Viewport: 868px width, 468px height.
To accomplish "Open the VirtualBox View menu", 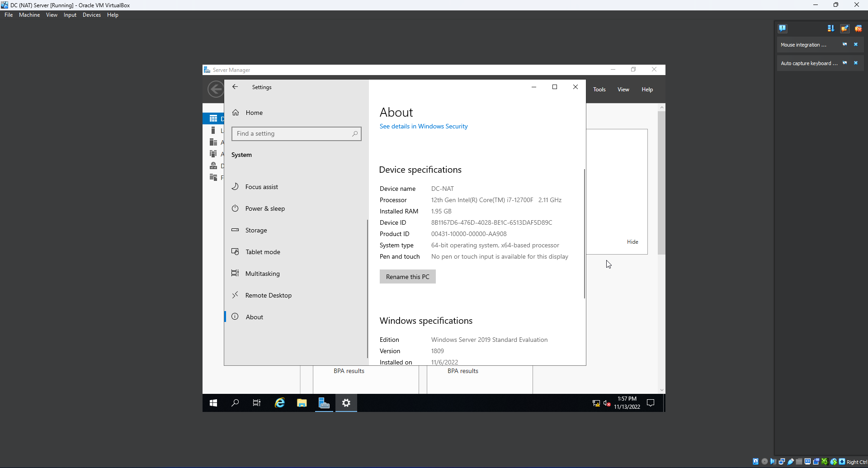I will [52, 15].
